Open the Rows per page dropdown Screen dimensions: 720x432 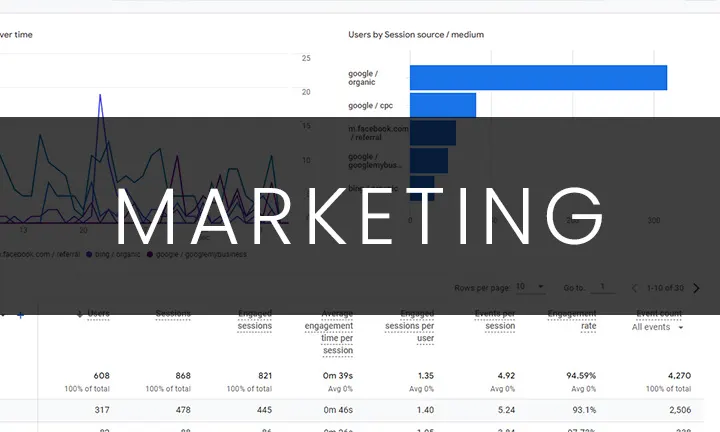click(530, 287)
